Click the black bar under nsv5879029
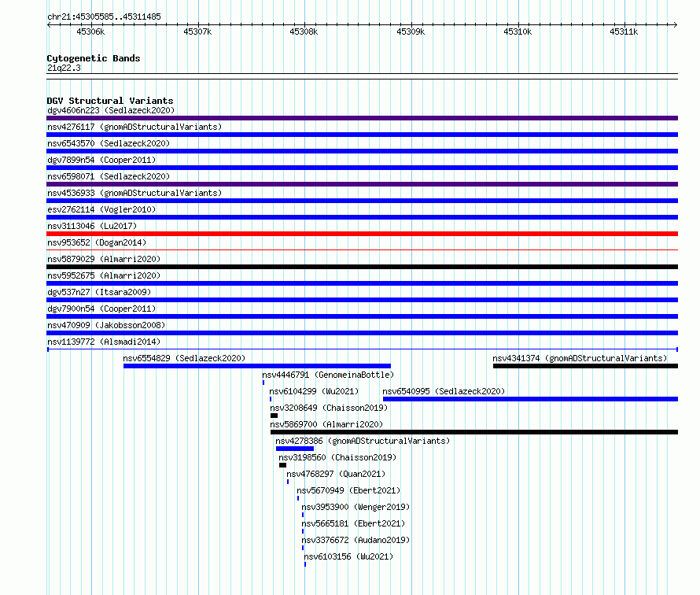 tap(362, 267)
